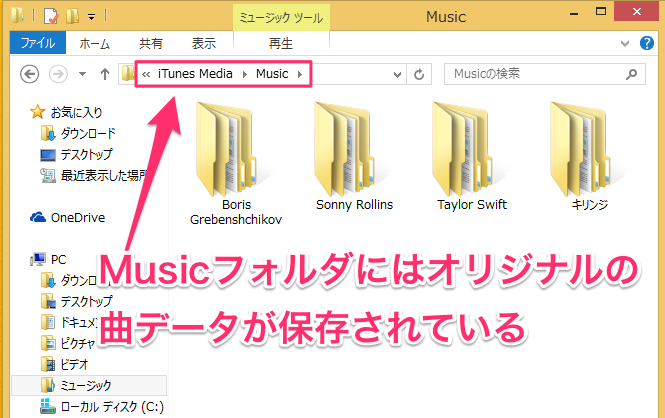Open 最近表示した場所 in favorites
The height and width of the screenshot is (418, 665).
click(x=93, y=175)
